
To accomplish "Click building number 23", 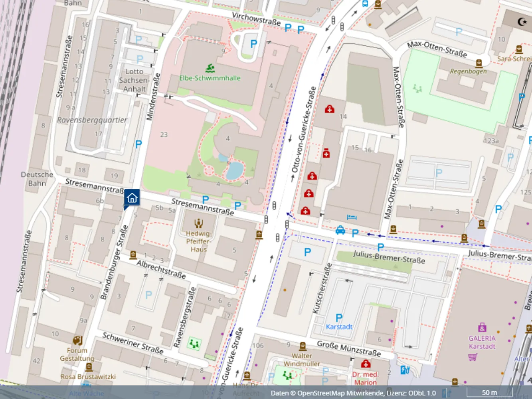I will pos(164,135).
